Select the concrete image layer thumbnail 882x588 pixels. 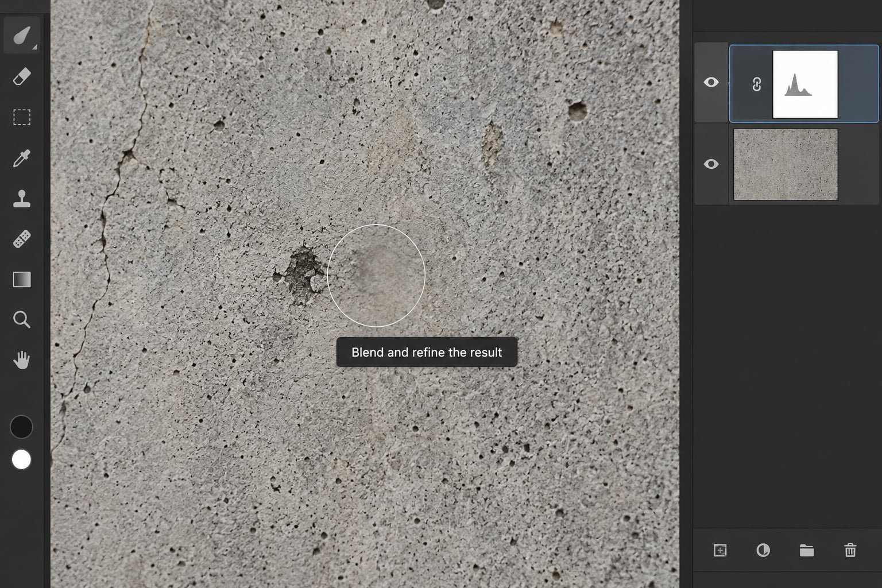(786, 164)
